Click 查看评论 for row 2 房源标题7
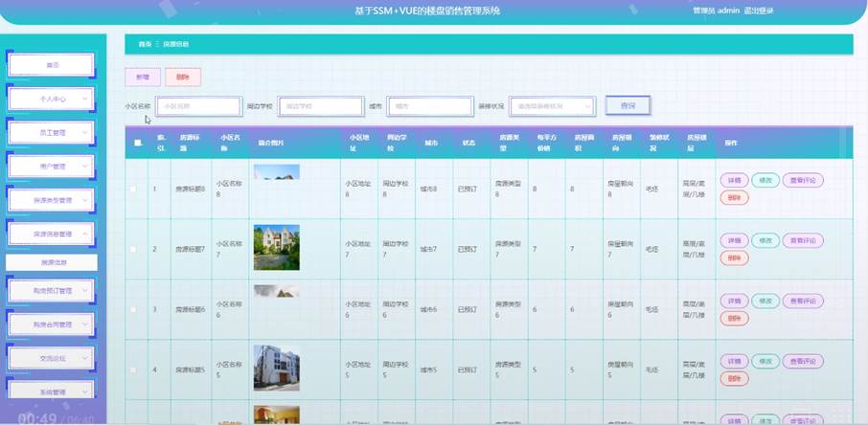The height and width of the screenshot is (425, 868). point(803,240)
